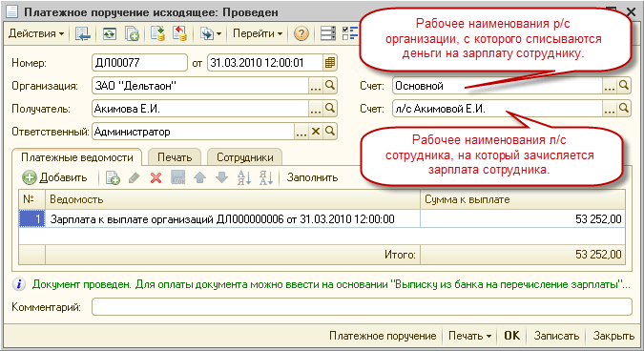Open л/с Акимовой account with magnifier icon
Viewport: 644px width, 351px height.
tap(624, 109)
